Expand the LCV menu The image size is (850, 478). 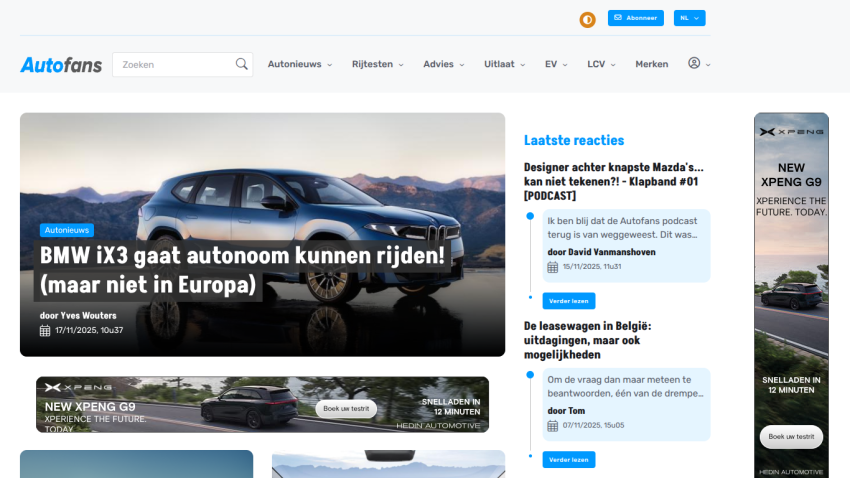coord(601,64)
